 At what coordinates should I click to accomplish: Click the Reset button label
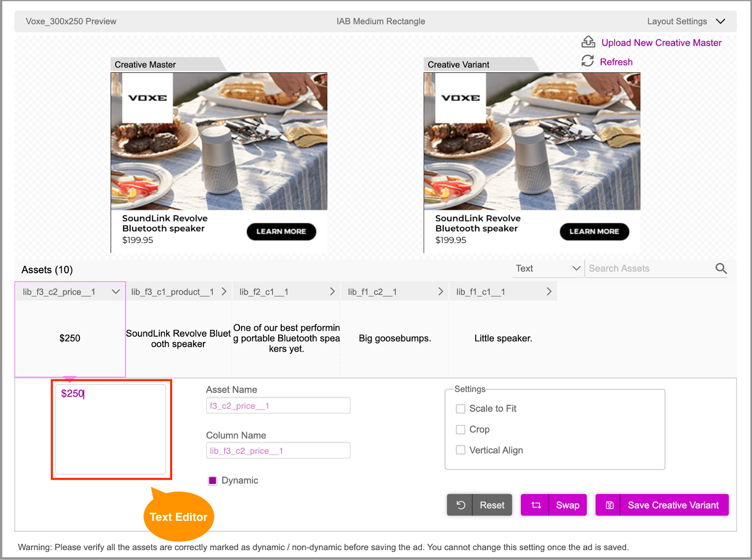click(x=492, y=505)
